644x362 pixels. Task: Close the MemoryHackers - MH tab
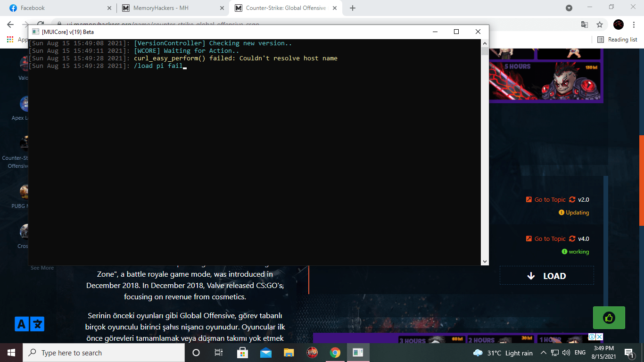[223, 8]
